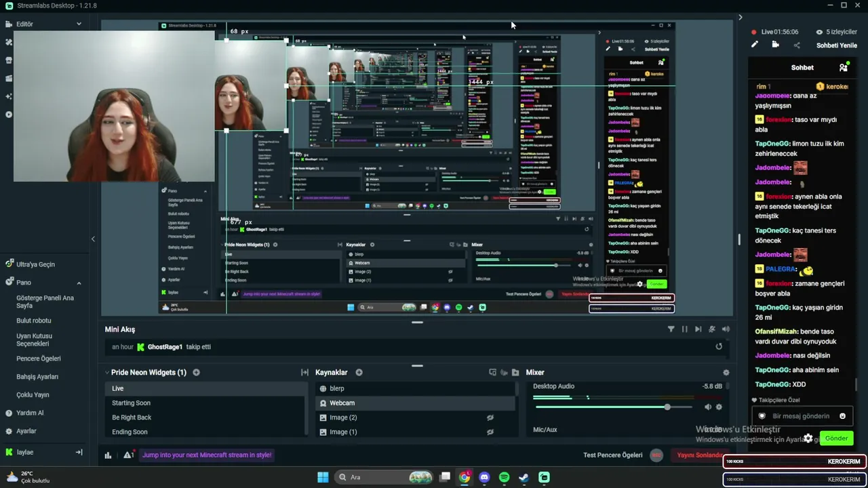
Task: Select Gösterge Paneli Ana Sayfa
Action: [x=45, y=302]
